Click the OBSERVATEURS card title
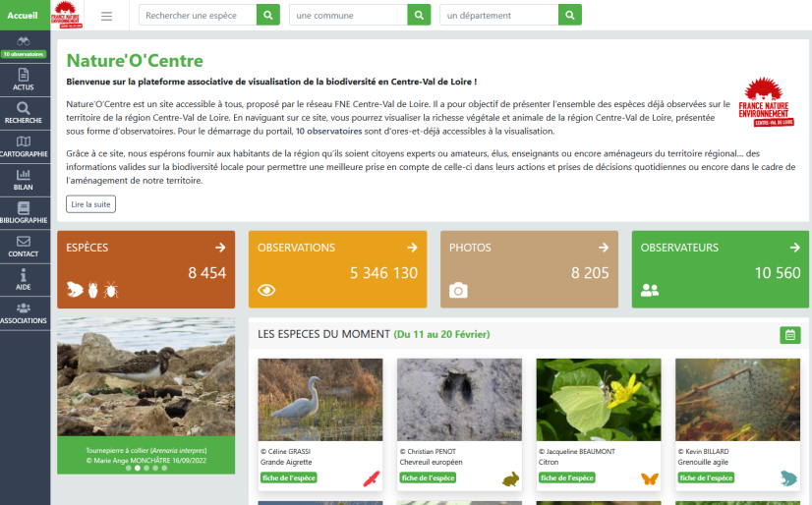Screen dimensions: 812x505 click(x=679, y=248)
